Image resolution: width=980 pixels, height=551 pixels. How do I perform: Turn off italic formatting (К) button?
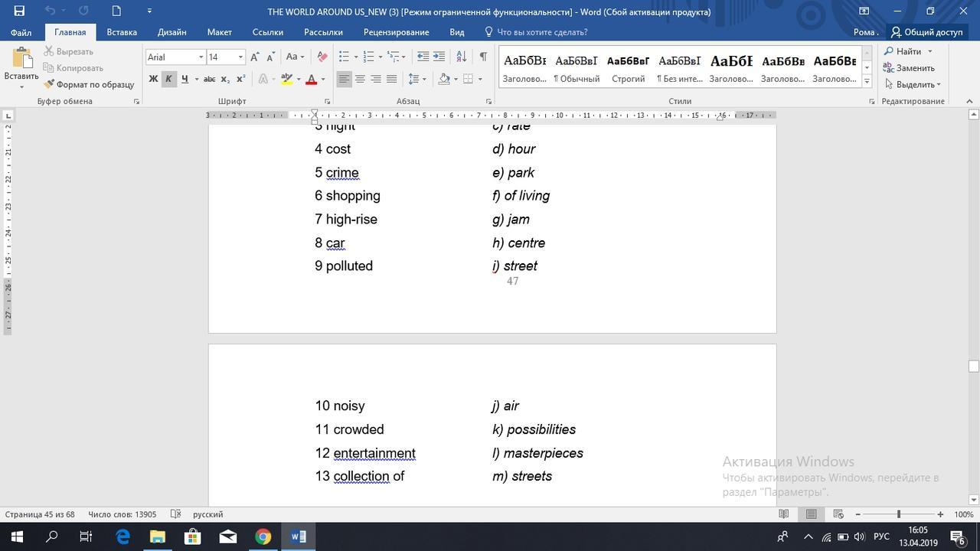point(168,79)
